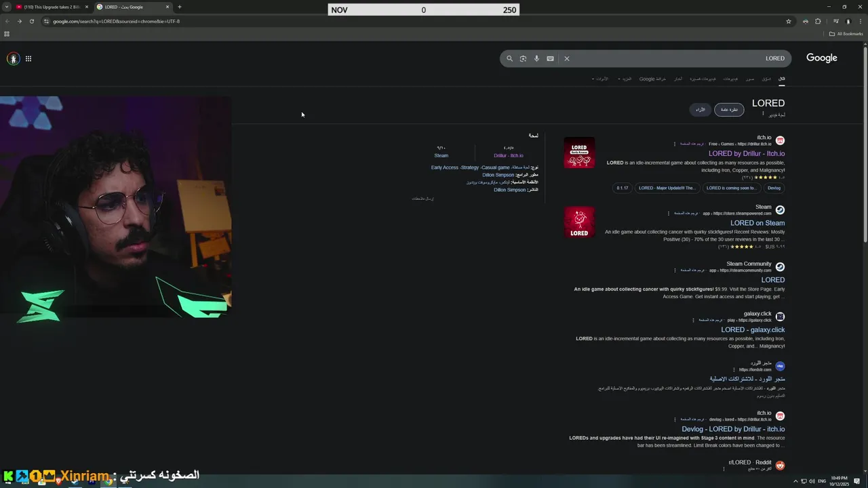868x488 pixels.
Task: Click the magnifier search icon in search box
Action: 509,58
